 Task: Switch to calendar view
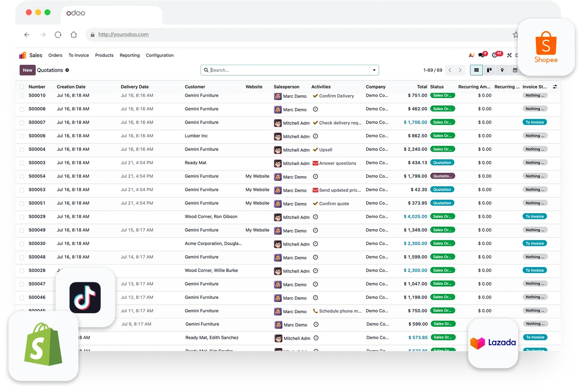pos(515,70)
